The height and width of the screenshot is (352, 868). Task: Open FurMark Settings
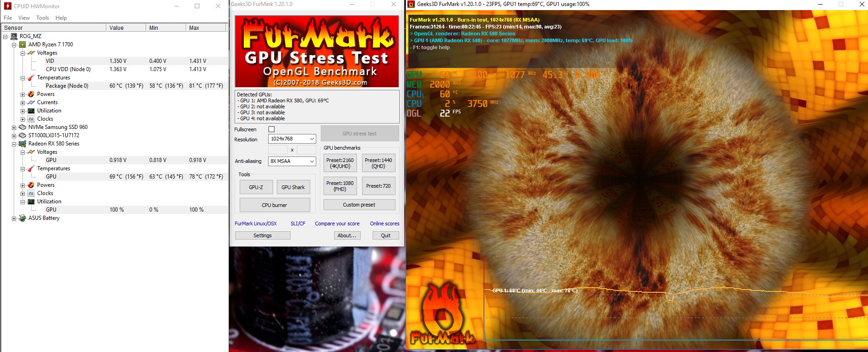point(263,235)
